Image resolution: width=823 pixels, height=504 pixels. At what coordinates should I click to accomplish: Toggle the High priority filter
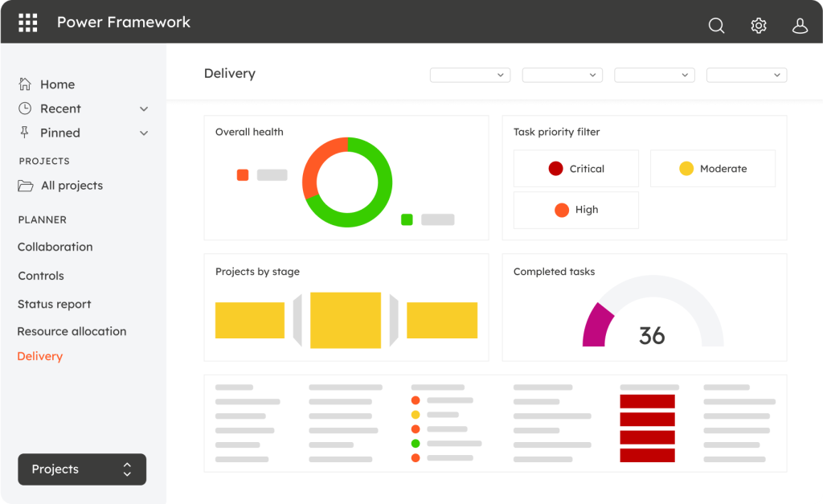pyautogui.click(x=575, y=210)
